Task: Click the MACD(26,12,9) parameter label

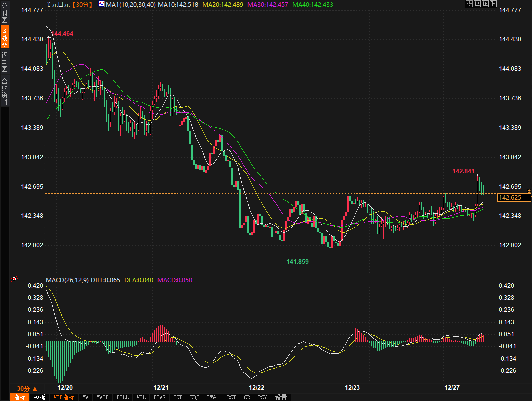Action: pos(67,280)
